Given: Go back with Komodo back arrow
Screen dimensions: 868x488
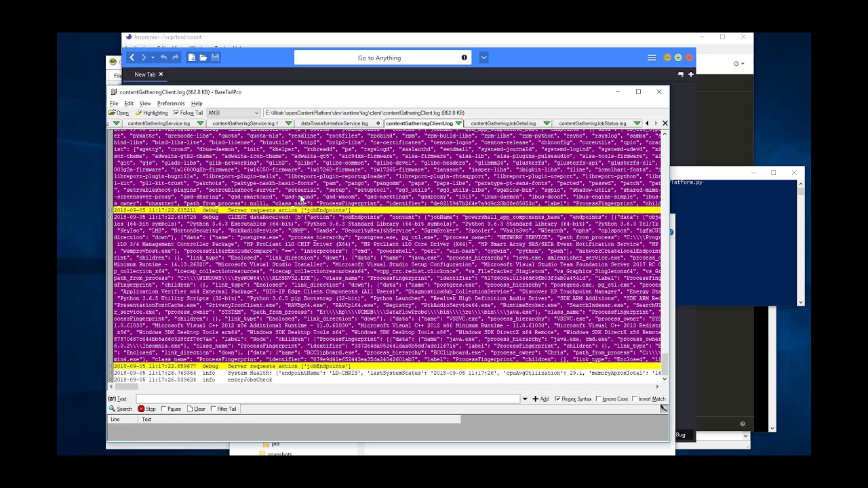Looking at the screenshot, I should (132, 58).
